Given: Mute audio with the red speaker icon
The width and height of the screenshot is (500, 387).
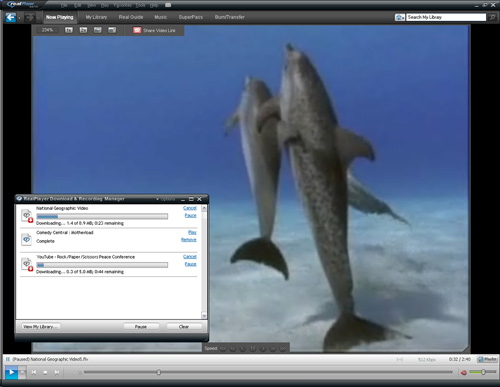Looking at the screenshot, I should pyautogui.click(x=464, y=372).
